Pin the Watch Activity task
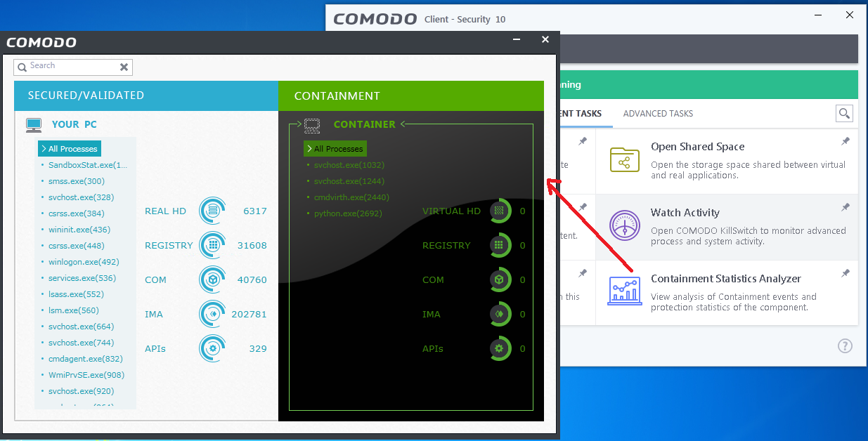868x441 pixels. (846, 208)
